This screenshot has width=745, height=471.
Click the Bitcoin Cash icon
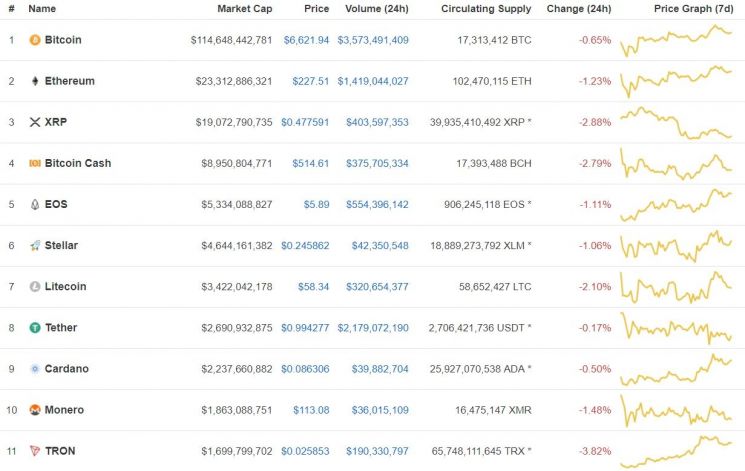point(35,163)
